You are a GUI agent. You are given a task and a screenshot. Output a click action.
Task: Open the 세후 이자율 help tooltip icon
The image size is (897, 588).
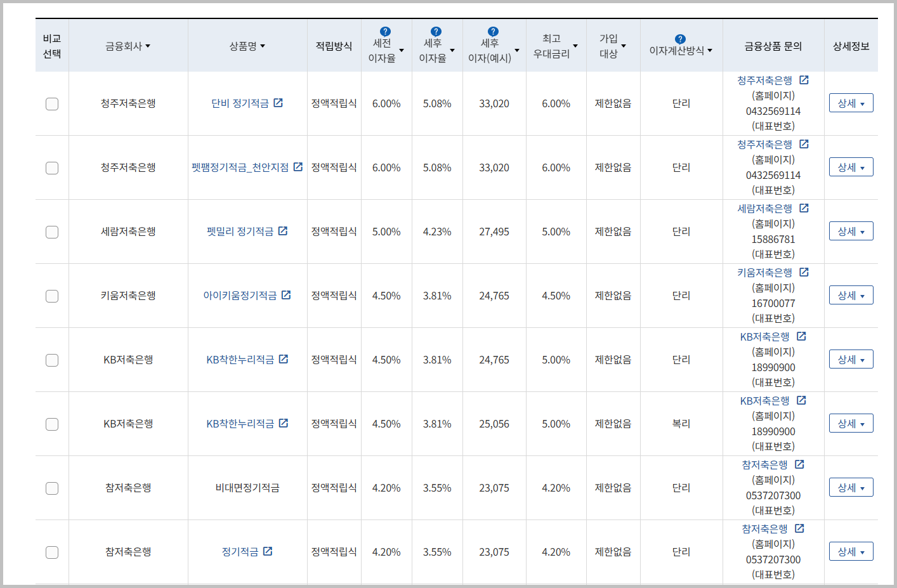click(x=436, y=32)
